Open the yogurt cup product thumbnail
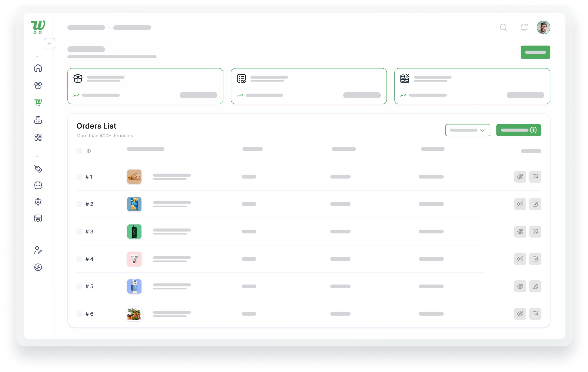 pos(134,259)
